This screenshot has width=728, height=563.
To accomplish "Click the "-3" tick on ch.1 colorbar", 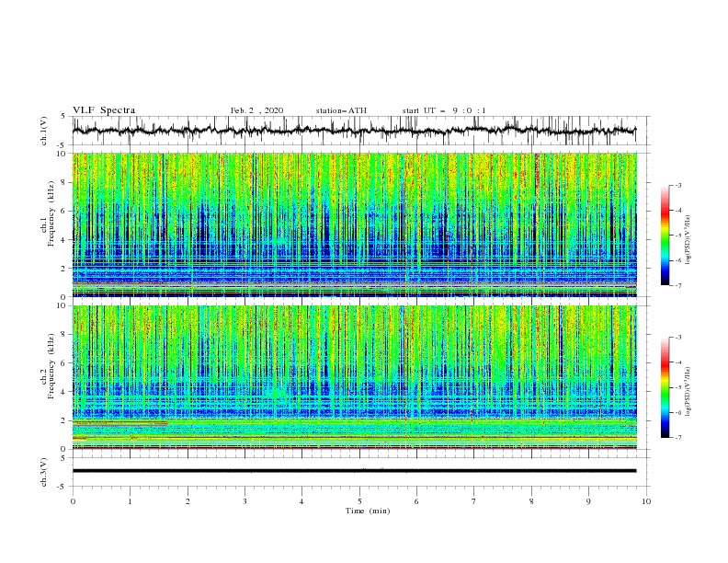I will (x=678, y=185).
